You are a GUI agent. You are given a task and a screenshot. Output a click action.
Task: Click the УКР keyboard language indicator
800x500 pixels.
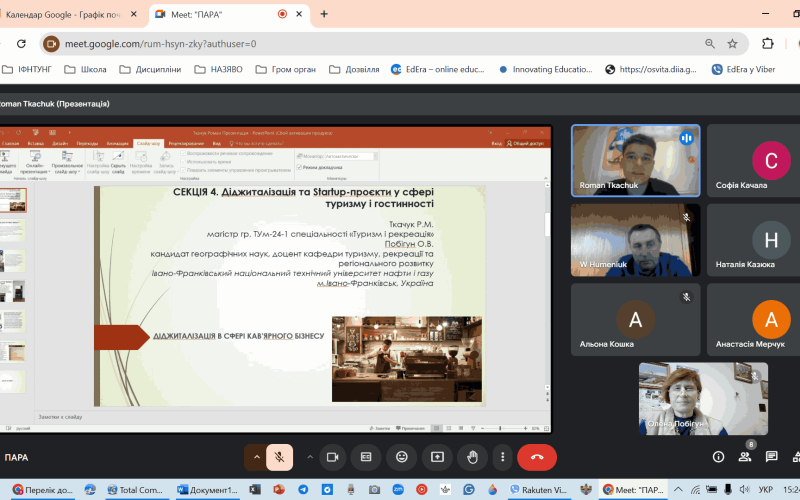(x=765, y=490)
